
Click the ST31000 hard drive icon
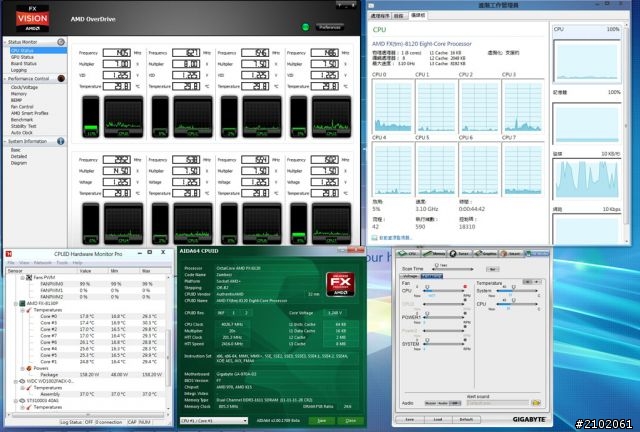22,401
